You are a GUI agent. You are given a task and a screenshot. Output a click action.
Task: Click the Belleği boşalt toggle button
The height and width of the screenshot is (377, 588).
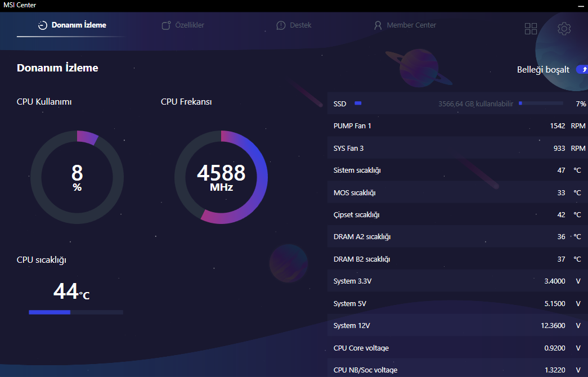582,69
